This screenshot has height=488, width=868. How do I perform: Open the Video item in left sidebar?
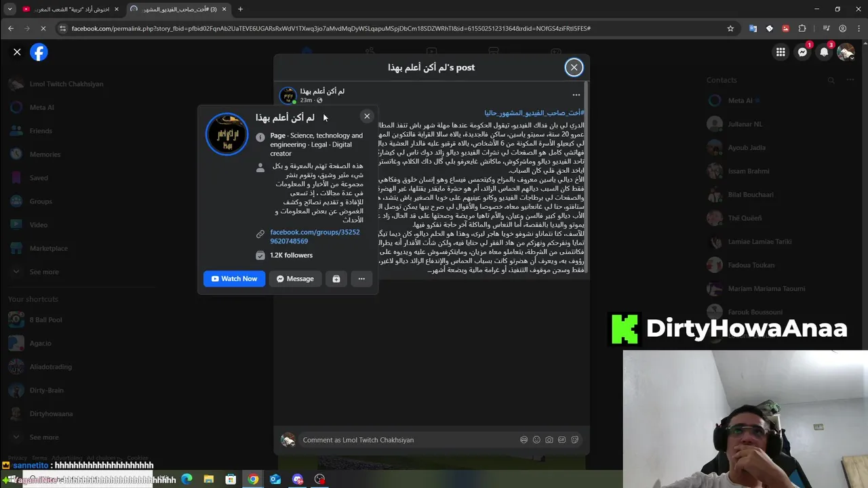pyautogui.click(x=38, y=225)
